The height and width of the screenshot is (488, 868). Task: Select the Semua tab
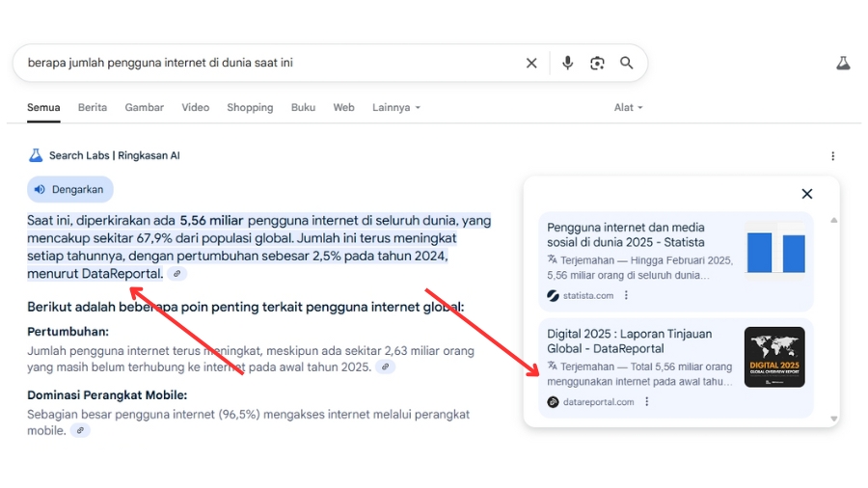[43, 107]
